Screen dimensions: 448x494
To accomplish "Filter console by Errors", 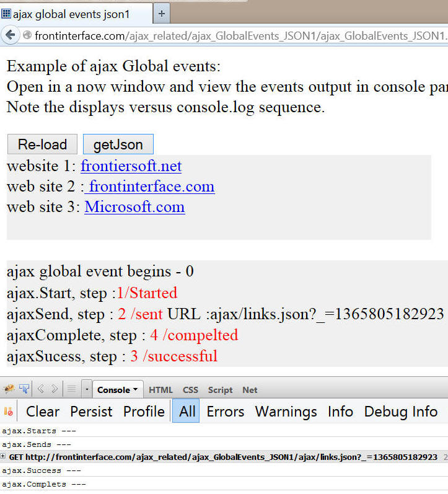I will tap(225, 412).
